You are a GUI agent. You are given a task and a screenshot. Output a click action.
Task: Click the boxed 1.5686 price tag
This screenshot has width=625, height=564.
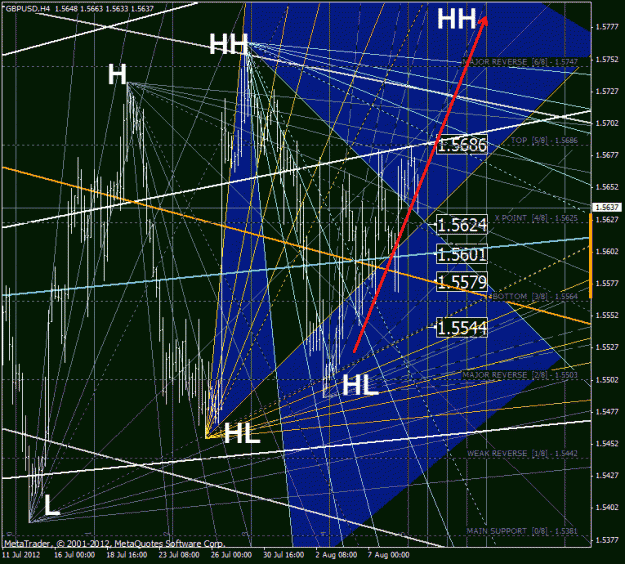coord(462,145)
